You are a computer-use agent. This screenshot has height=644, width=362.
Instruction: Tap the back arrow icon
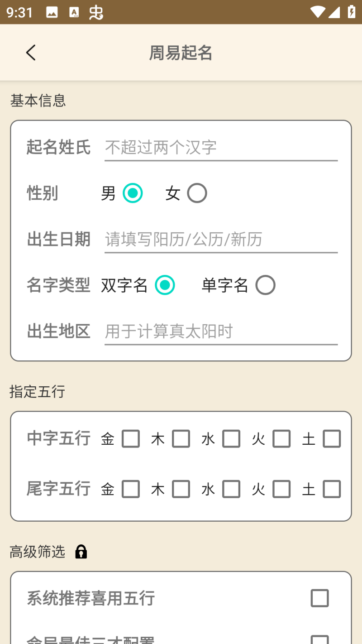coord(31,53)
